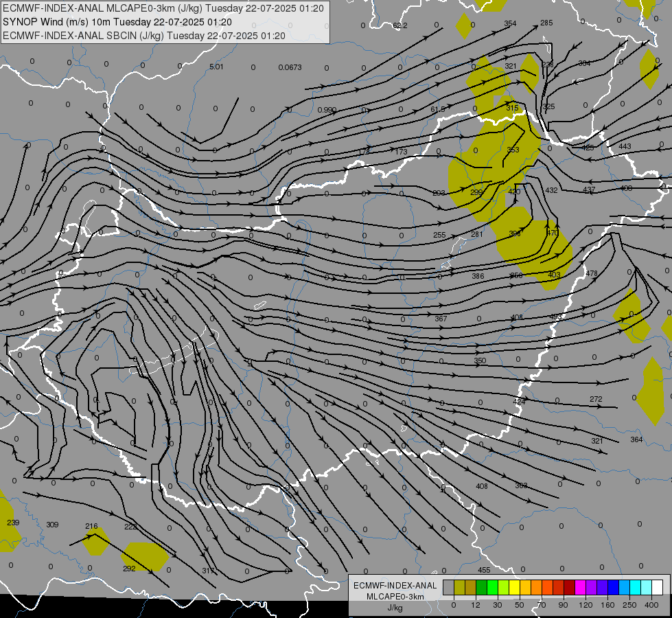Click the pure blue legend swatch
The image size is (672, 618).
[613, 587]
